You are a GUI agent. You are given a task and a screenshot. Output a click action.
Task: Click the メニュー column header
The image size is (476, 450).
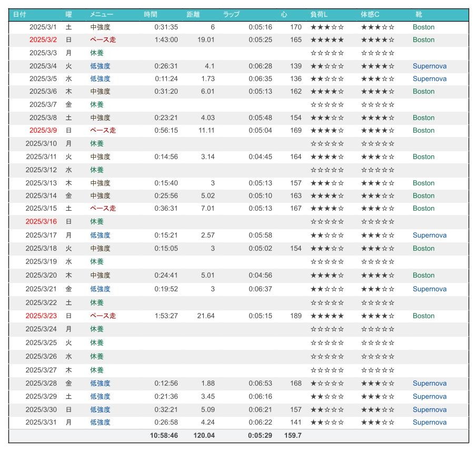(102, 14)
